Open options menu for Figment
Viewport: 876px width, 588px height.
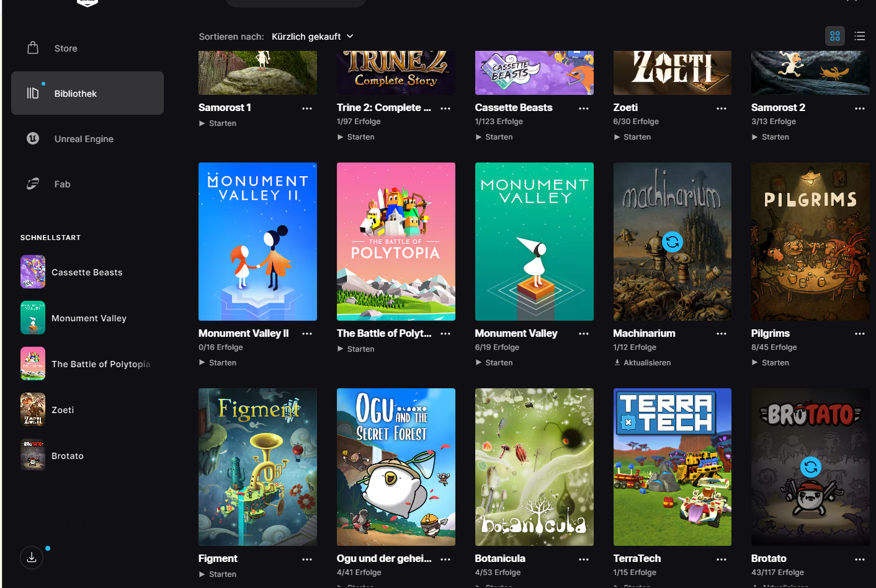[x=307, y=559]
